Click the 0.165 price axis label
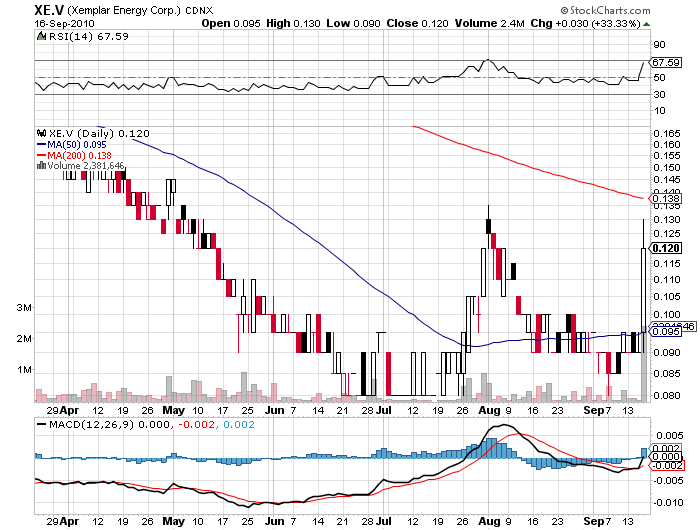Image resolution: width=700 pixels, height=530 pixels. (x=667, y=134)
